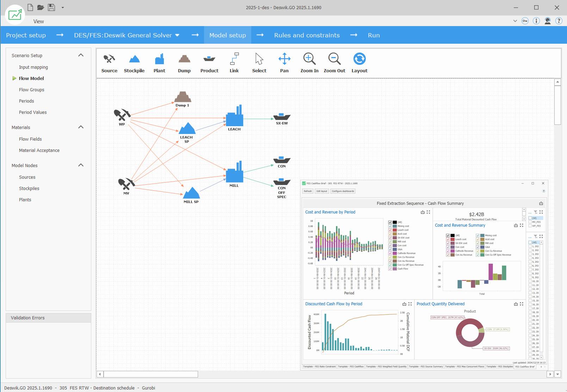Export the Product Quantity Delivered chart
Image resolution: width=567 pixels, height=392 pixels.
pyautogui.click(x=516, y=304)
